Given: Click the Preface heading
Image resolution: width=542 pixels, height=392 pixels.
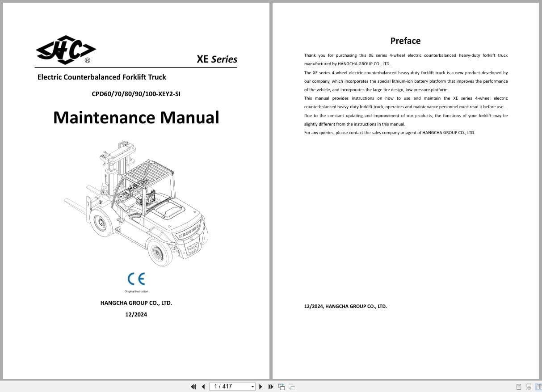Looking at the screenshot, I should point(405,41).
